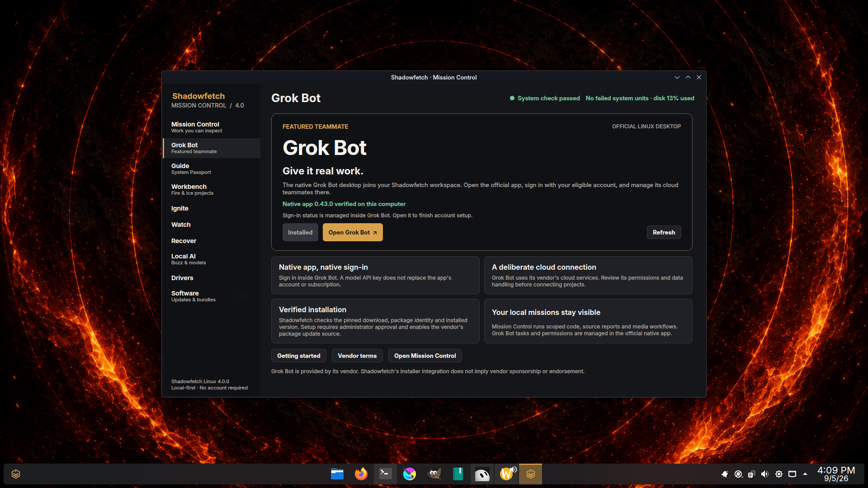Click 'Sign-in status is managed inside Grok Bot' line
Viewport: 868px width, 488px height.
(x=377, y=216)
